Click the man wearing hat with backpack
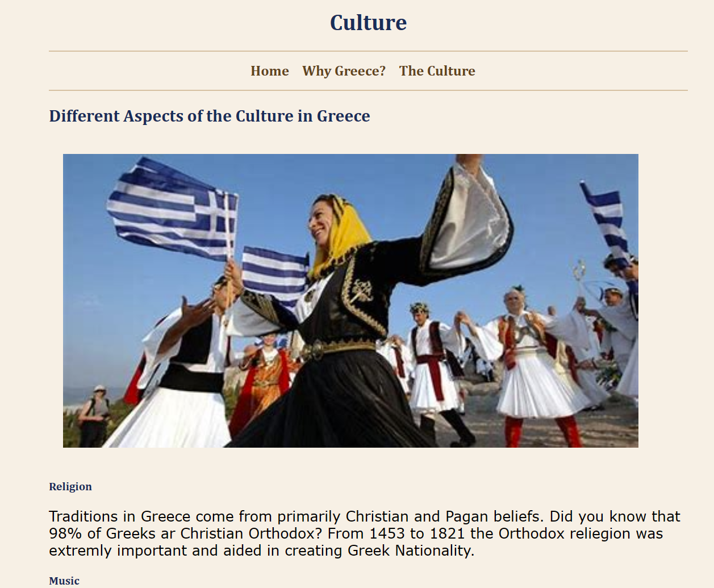 click(95, 415)
